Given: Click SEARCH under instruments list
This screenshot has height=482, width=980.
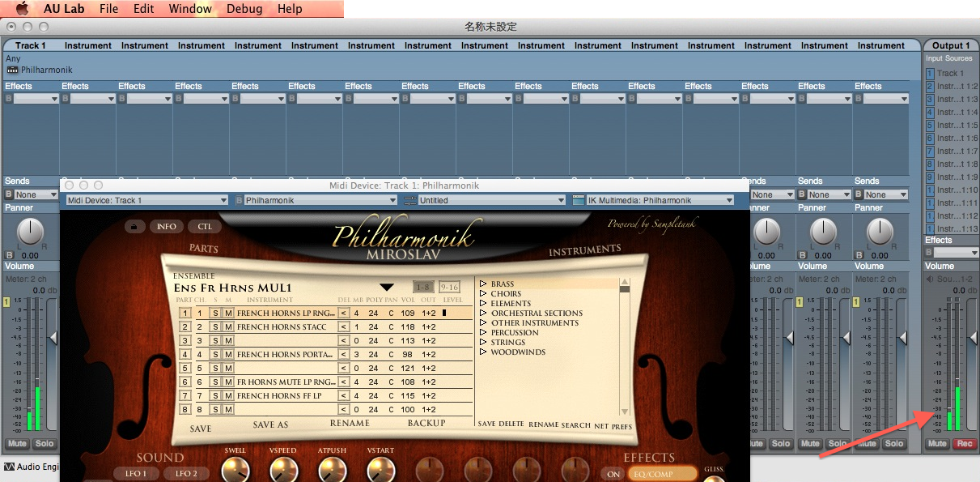Looking at the screenshot, I should pos(576,425).
